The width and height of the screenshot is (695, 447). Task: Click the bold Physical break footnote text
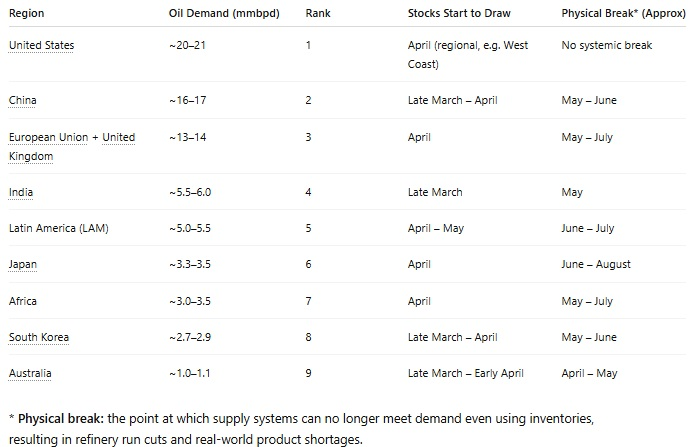pos(61,419)
